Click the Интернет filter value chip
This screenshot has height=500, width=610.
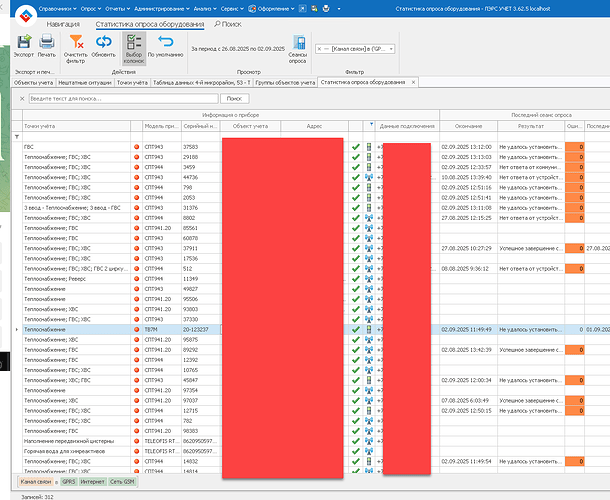pos(93,482)
